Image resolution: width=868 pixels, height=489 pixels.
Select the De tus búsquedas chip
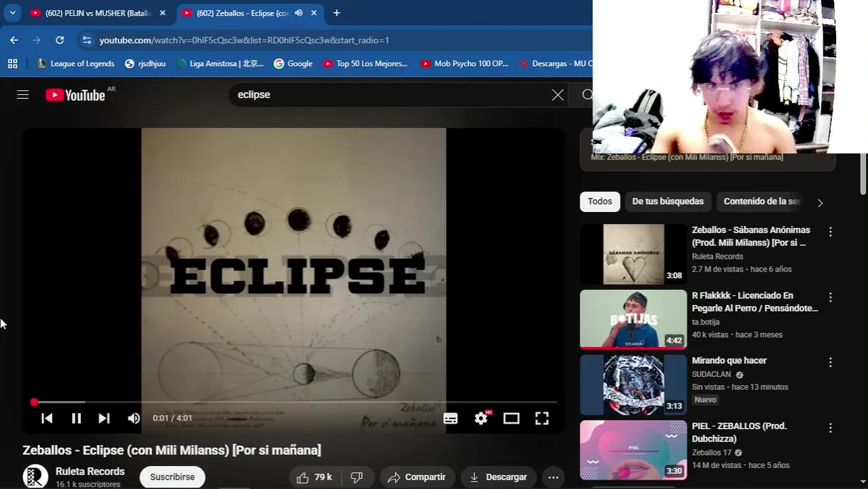point(668,202)
